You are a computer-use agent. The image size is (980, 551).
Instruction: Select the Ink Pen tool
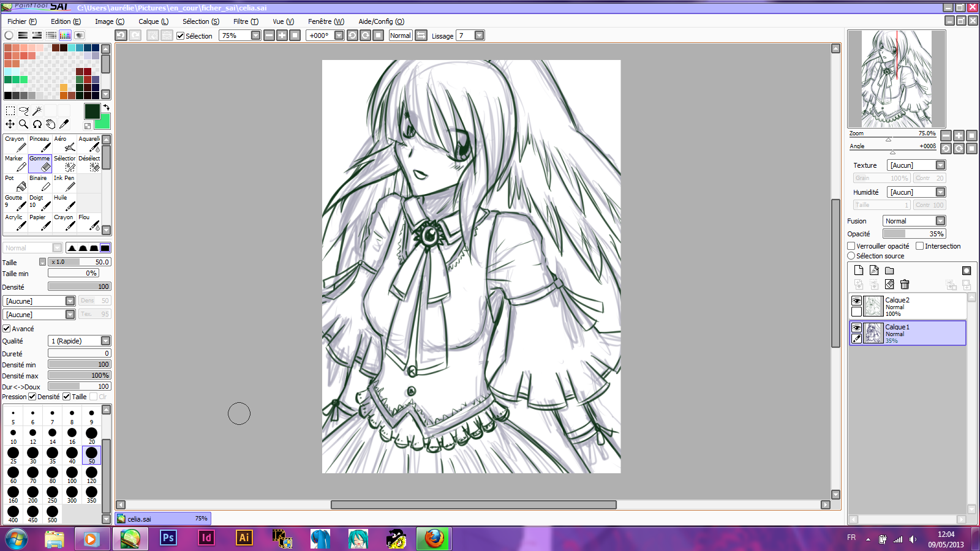64,183
